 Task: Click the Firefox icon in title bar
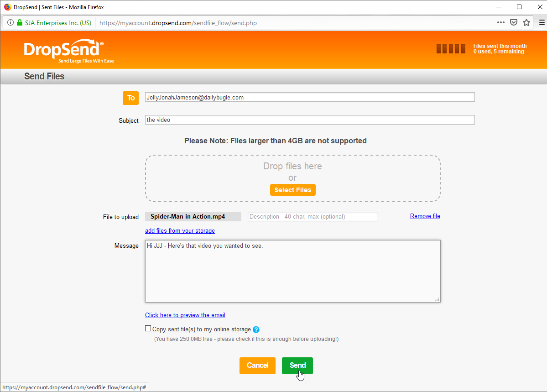coord(7,7)
